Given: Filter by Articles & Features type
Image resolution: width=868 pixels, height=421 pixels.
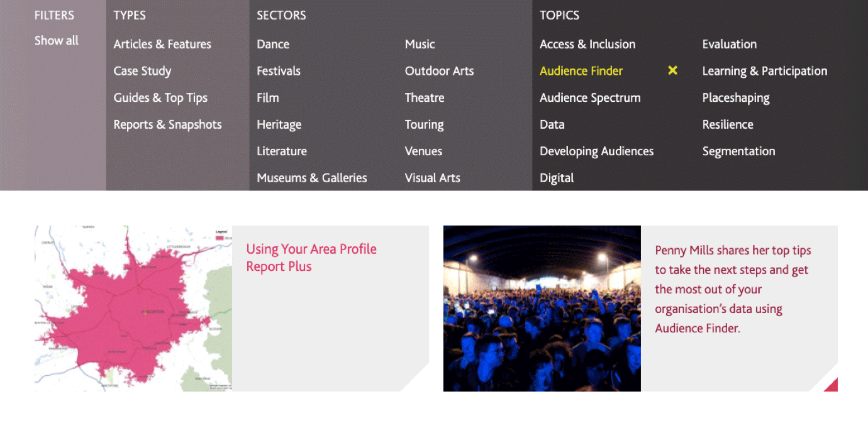Looking at the screenshot, I should [162, 45].
